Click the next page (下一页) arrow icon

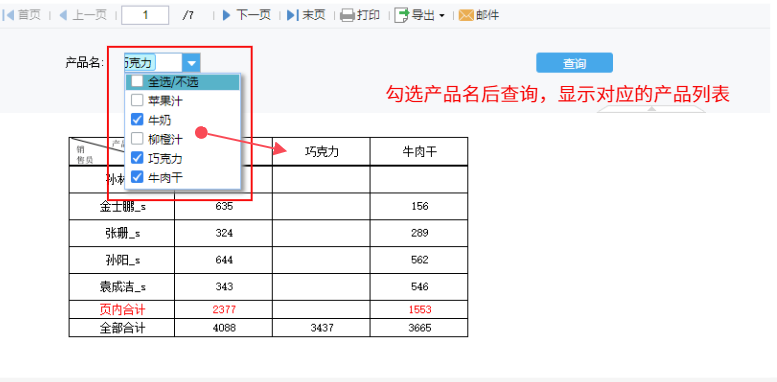226,15
